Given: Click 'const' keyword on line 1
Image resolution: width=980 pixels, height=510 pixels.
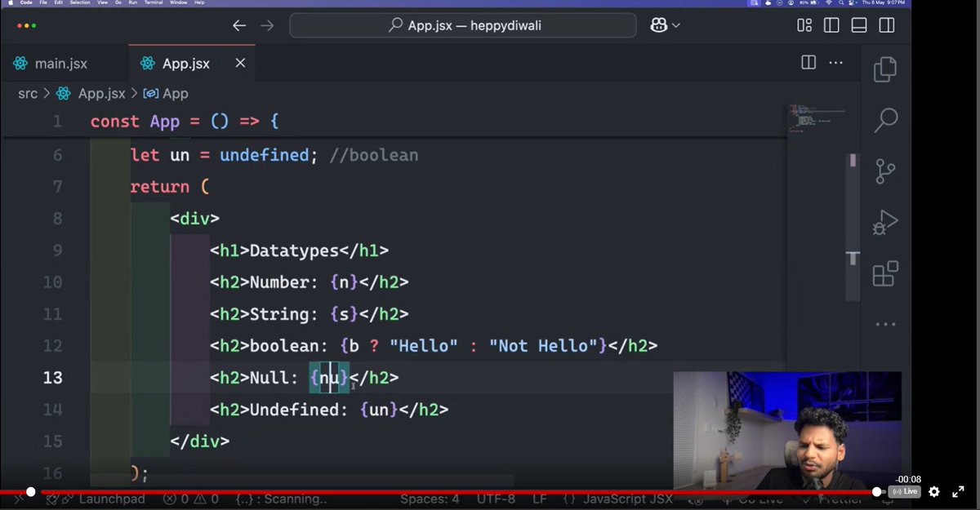Looking at the screenshot, I should click(115, 122).
